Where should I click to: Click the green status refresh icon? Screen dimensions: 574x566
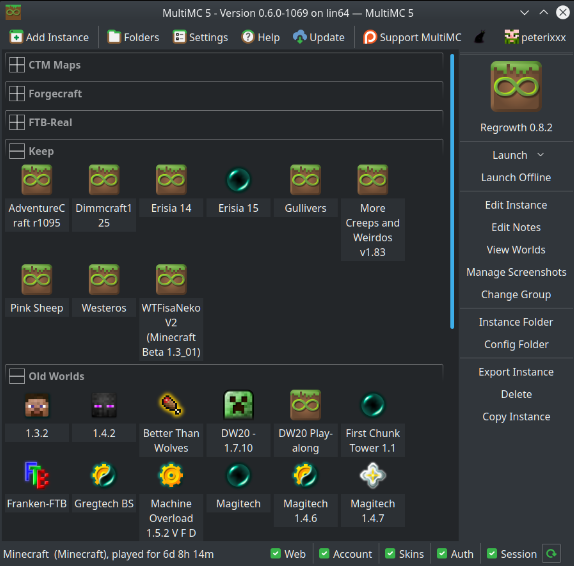[x=551, y=554]
